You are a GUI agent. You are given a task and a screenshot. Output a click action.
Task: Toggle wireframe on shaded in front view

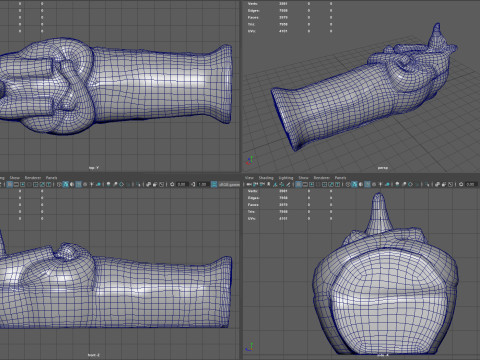[x=78, y=184]
